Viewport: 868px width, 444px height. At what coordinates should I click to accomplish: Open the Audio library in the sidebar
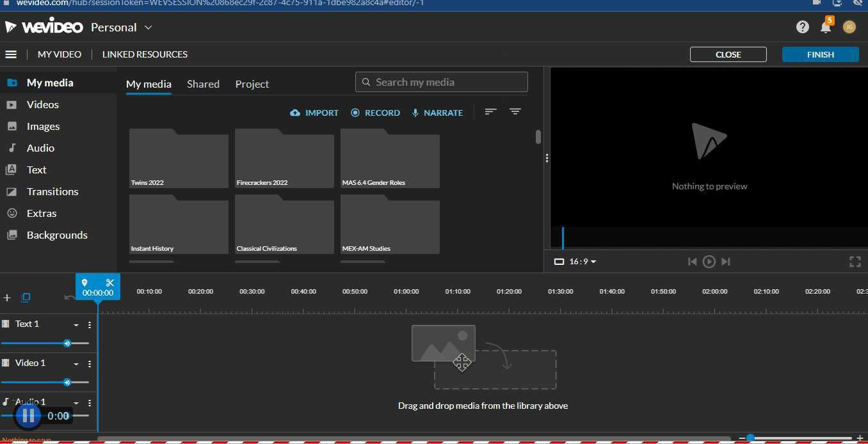[40, 148]
